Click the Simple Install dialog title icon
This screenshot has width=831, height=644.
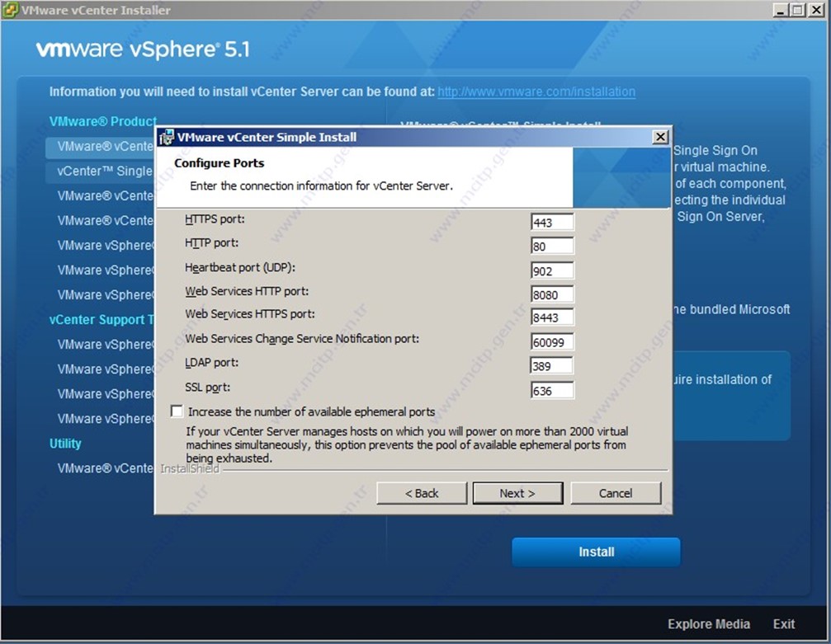tap(167, 137)
